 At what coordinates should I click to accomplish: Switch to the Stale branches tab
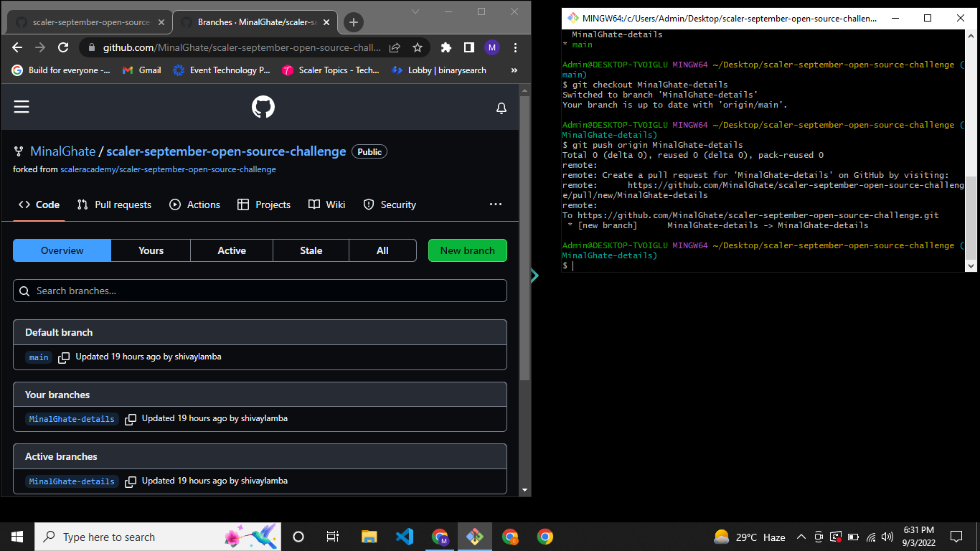pos(311,250)
